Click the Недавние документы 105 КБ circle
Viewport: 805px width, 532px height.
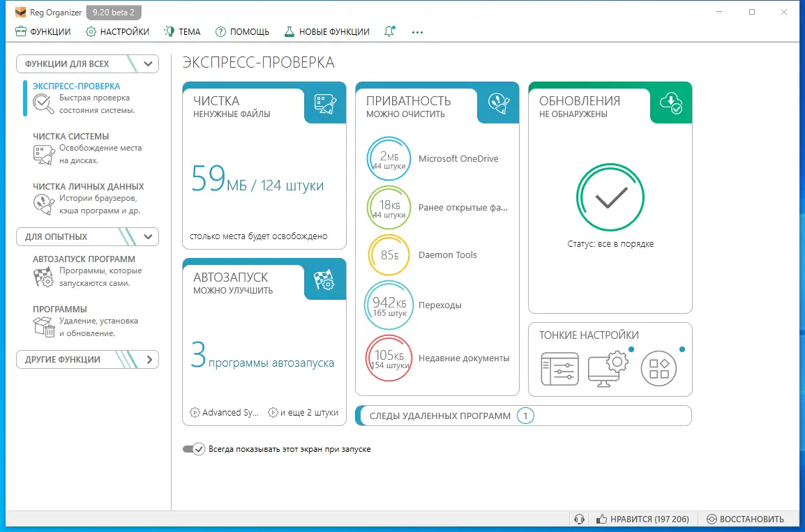389,358
